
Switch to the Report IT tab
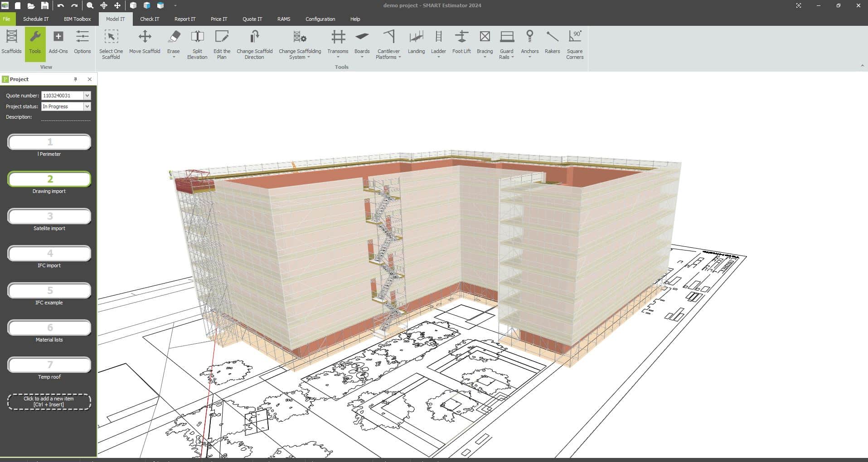pos(185,19)
